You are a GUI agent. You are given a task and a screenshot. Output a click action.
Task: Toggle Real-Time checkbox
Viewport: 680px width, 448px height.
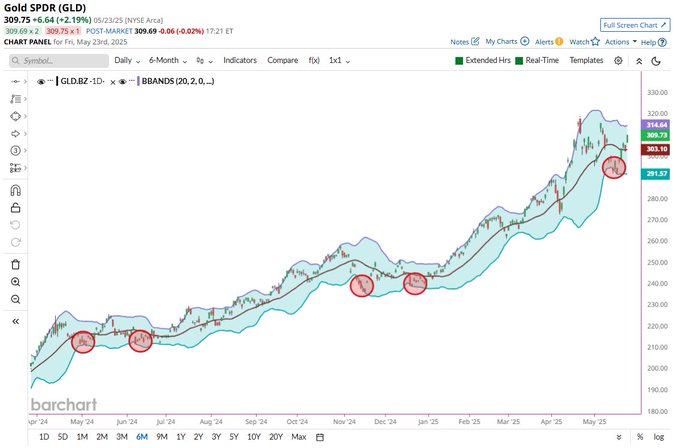(519, 61)
